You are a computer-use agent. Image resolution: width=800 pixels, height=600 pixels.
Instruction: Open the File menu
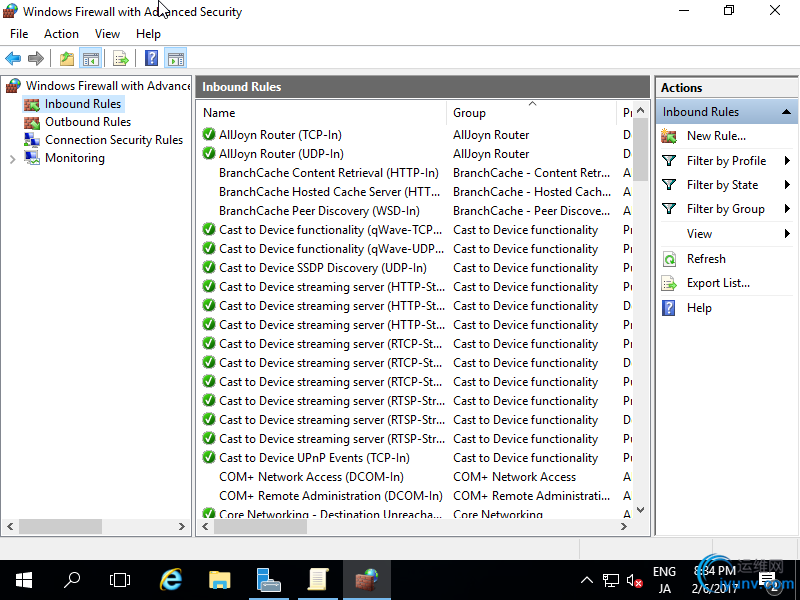[19, 34]
